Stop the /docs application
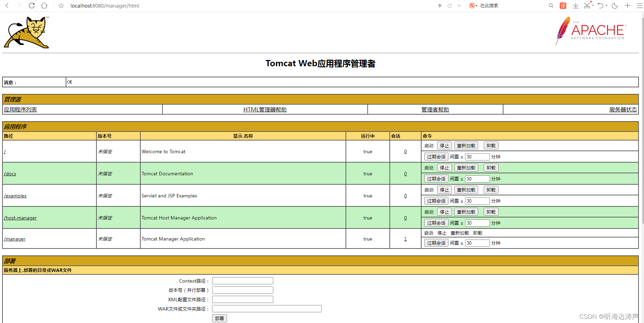 444,168
